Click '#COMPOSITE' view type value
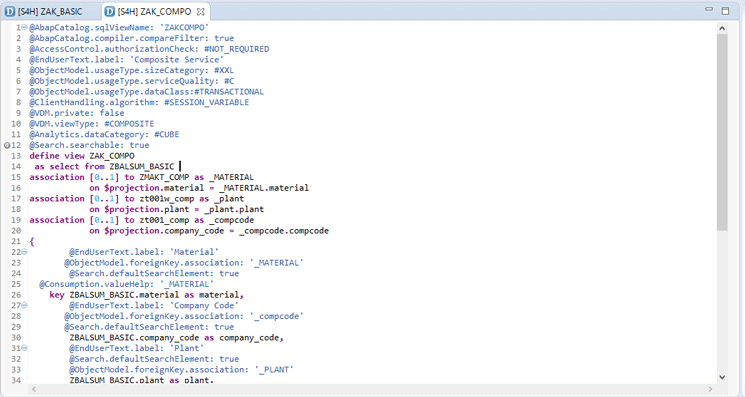Image resolution: width=745 pixels, height=397 pixels. (x=129, y=124)
